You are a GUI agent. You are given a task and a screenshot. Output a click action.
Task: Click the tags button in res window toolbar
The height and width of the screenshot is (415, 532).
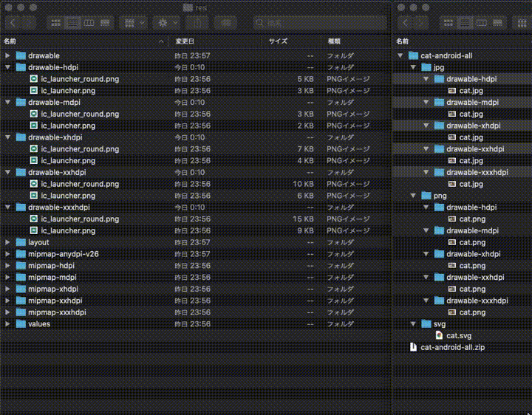225,23
